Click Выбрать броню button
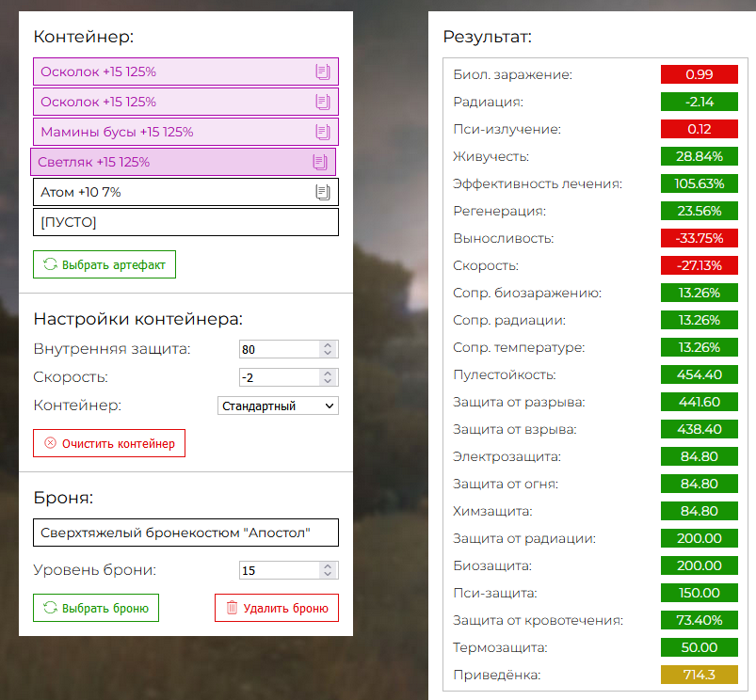756x700 pixels. (x=95, y=608)
